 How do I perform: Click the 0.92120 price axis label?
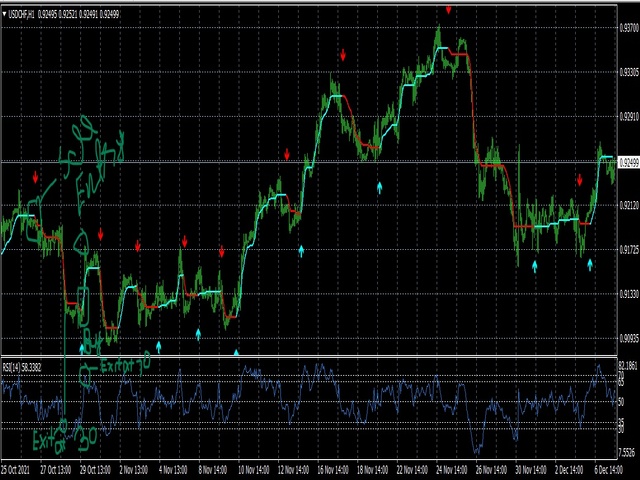[x=629, y=205]
